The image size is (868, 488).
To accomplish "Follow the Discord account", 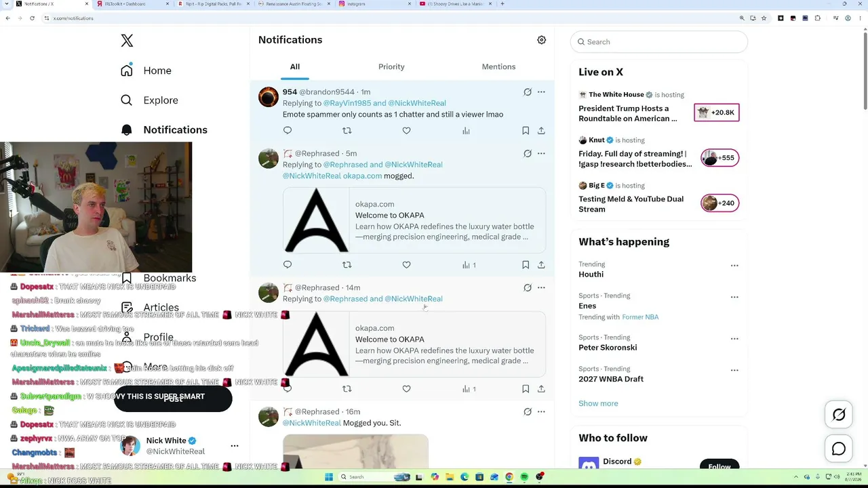I will (719, 466).
